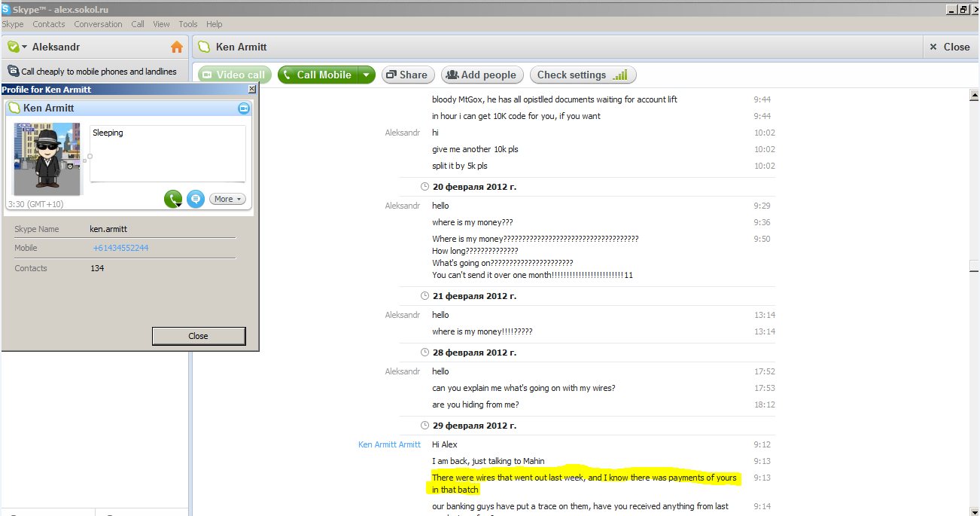Image resolution: width=980 pixels, height=516 pixels.
Task: Open the View menu
Action: point(161,24)
